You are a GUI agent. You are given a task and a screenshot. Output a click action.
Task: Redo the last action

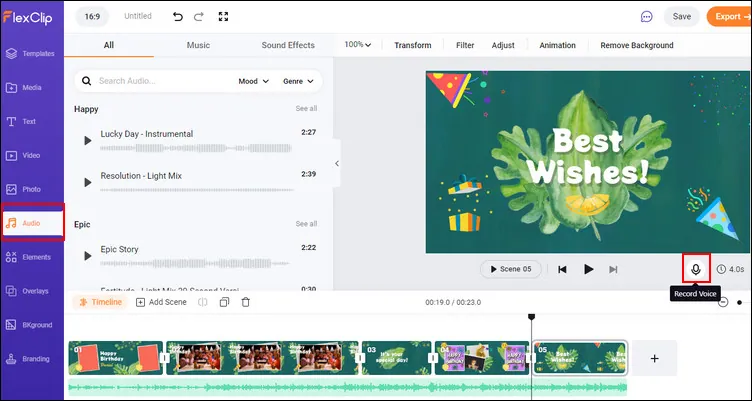click(199, 16)
